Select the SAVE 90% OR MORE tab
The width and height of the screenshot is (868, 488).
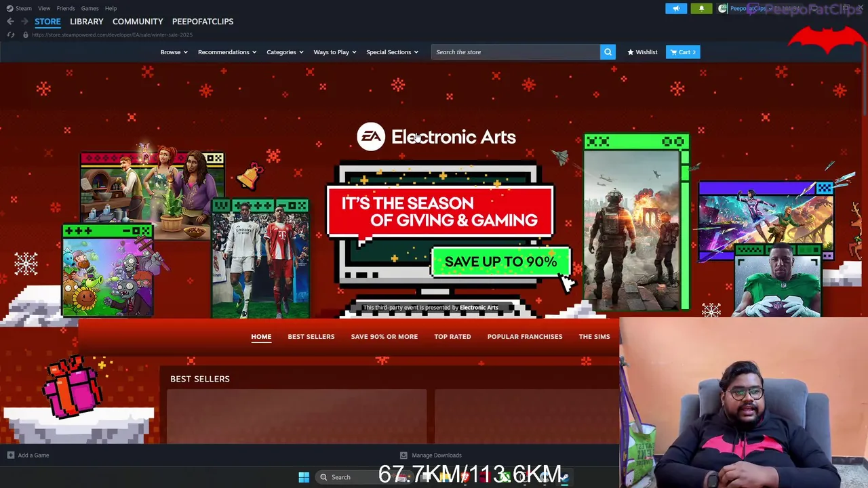click(x=384, y=337)
